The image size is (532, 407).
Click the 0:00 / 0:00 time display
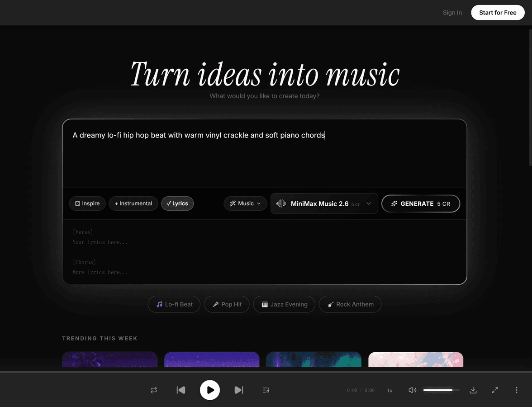361,390
